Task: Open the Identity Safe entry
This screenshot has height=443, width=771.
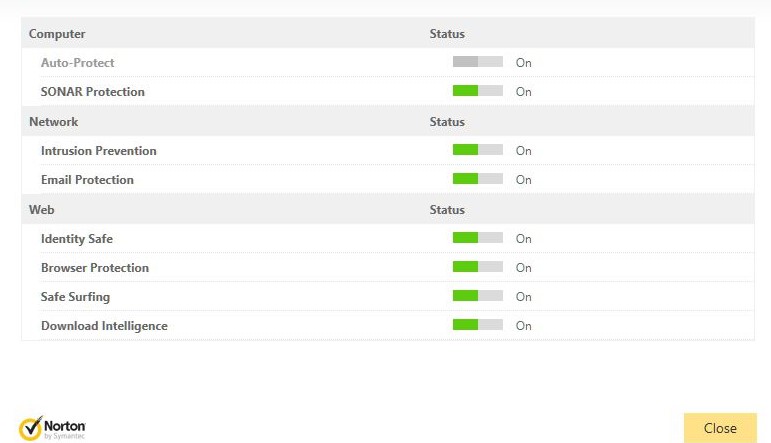Action: coord(77,239)
